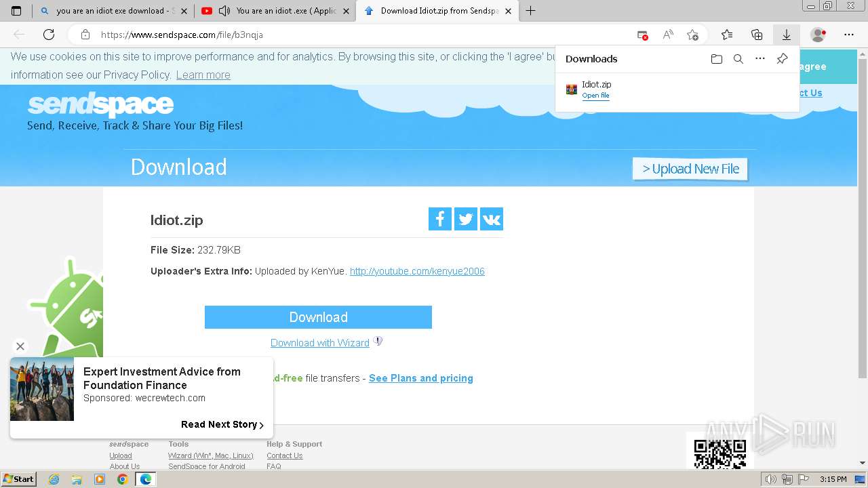Open media player taskbar icon
This screenshot has height=488, width=868.
tap(100, 479)
